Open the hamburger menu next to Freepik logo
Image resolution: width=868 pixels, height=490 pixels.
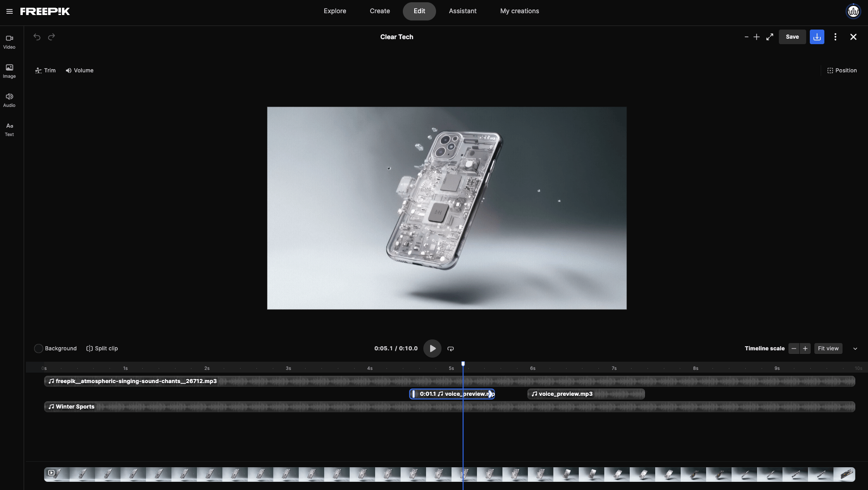pos(10,11)
